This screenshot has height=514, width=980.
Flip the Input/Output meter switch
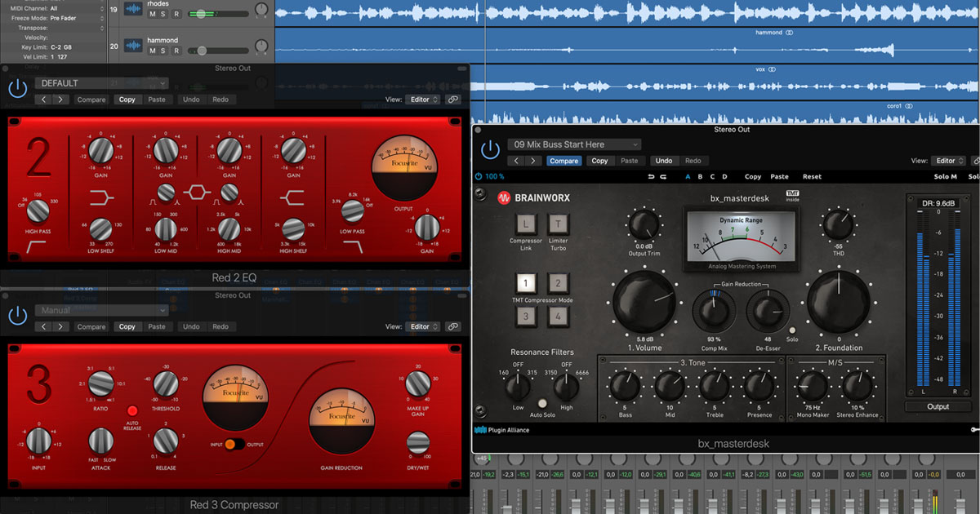[x=234, y=444]
